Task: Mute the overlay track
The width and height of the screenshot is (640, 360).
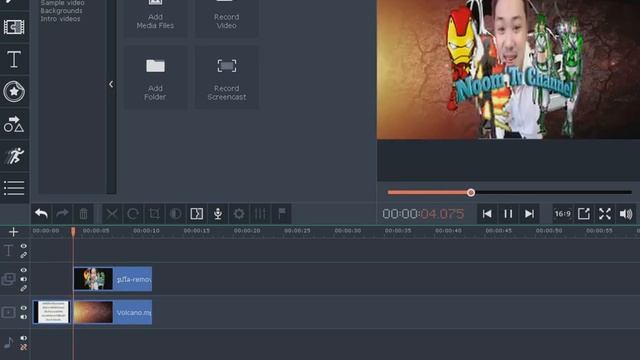Action: [24, 279]
